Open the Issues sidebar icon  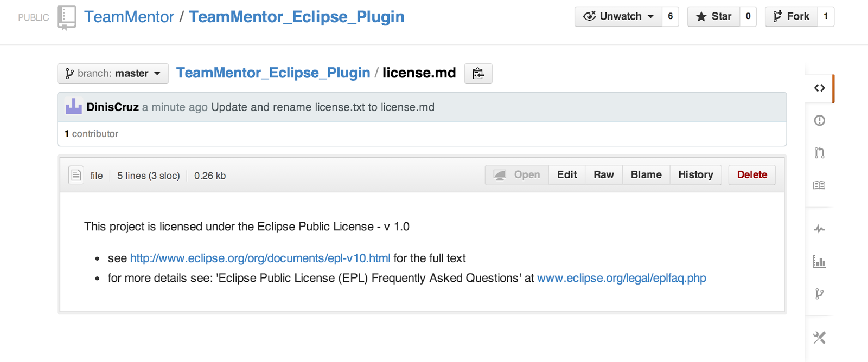819,120
